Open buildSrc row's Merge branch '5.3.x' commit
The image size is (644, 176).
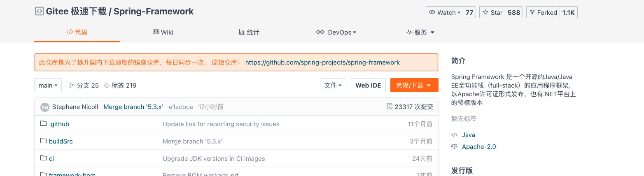click(x=193, y=141)
